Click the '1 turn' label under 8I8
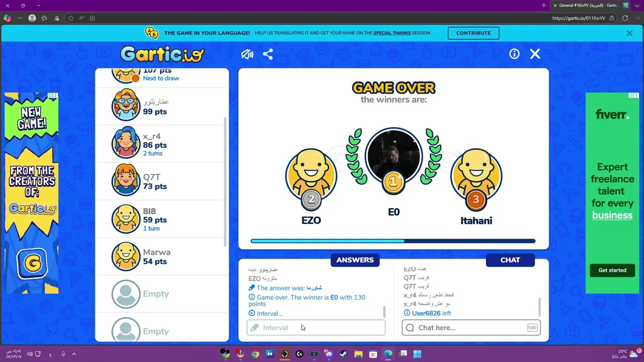The width and height of the screenshot is (644, 362). coord(151,228)
